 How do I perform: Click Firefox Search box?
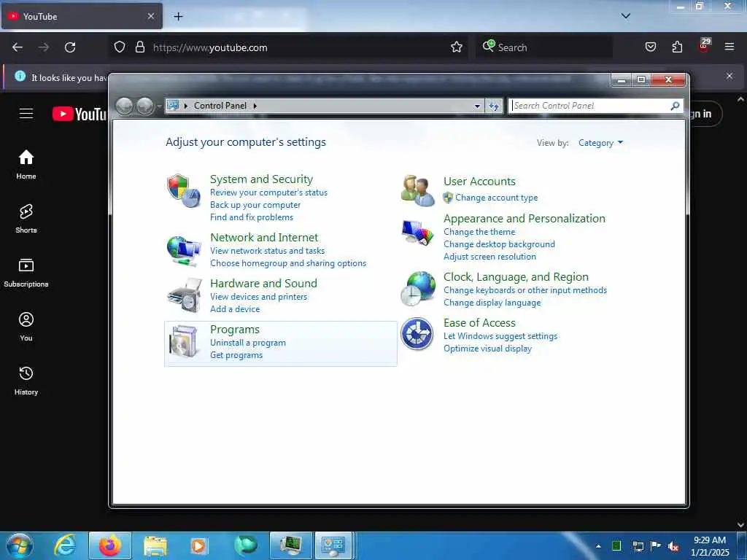pyautogui.click(x=544, y=47)
